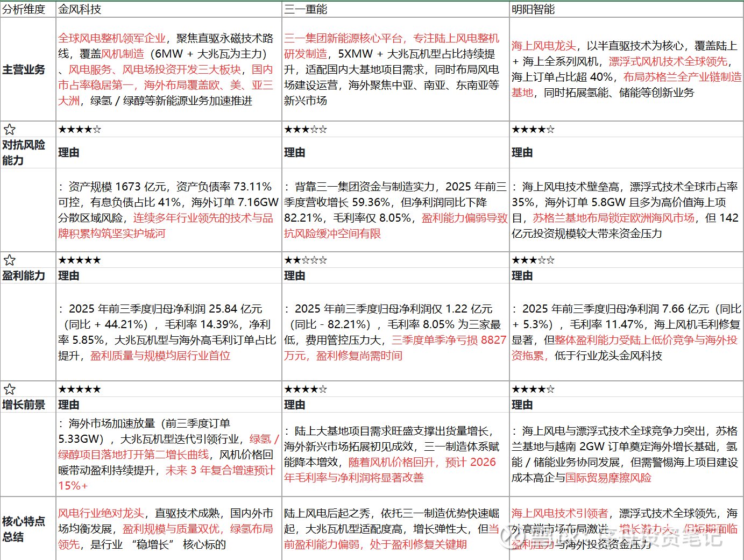Select 三一重能's three-star 对抗风险能力 rating

pos(306,130)
